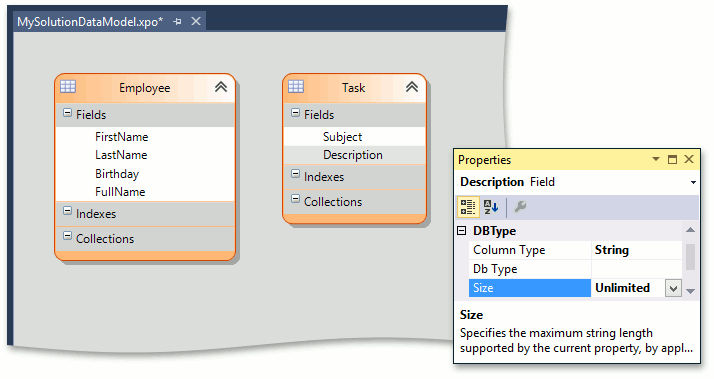Collapse the Employee Collections section
This screenshot has width=714, height=379.
click(x=67, y=236)
